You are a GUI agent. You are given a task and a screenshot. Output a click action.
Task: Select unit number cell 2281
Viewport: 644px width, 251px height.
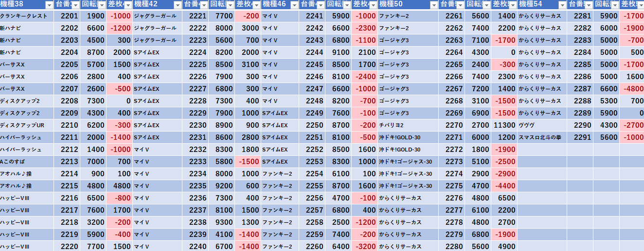point(579,16)
